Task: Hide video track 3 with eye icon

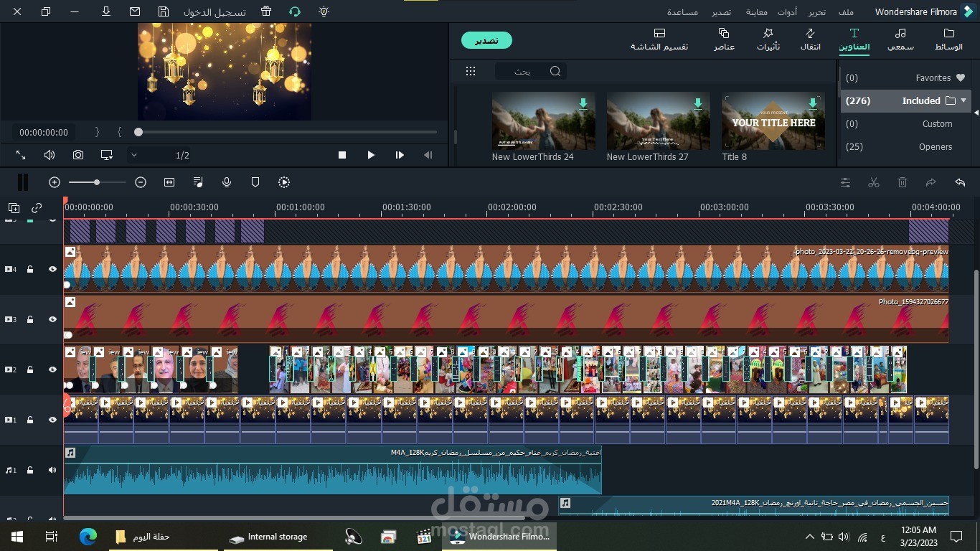Action: 52,319
